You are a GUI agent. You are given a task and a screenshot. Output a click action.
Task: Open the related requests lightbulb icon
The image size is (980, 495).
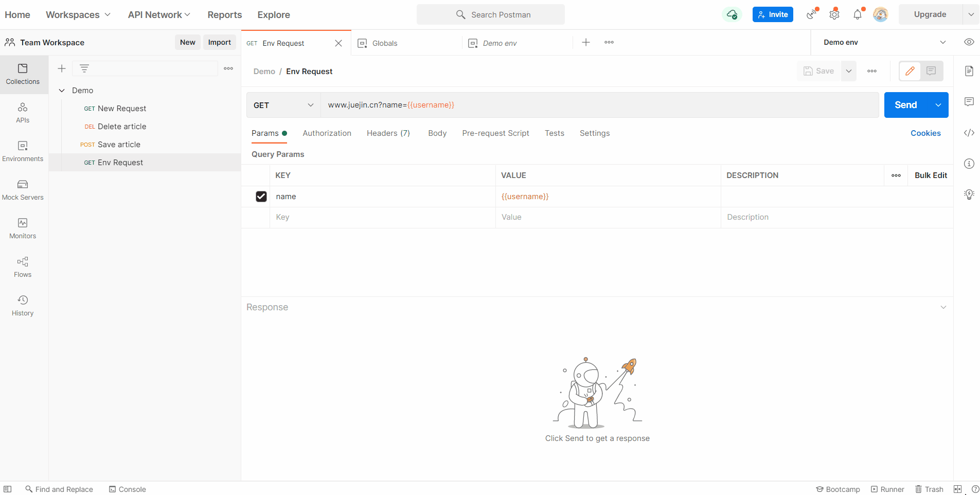click(x=969, y=195)
